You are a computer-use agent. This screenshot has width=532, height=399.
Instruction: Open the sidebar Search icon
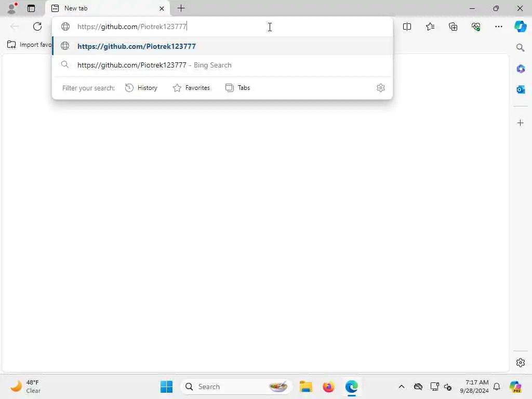(520, 47)
